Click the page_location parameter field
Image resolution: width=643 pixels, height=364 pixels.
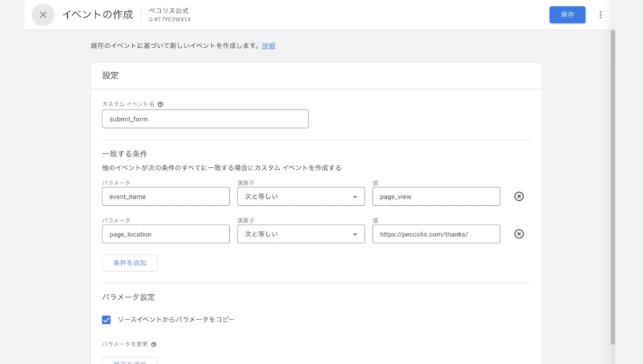pyautogui.click(x=166, y=233)
